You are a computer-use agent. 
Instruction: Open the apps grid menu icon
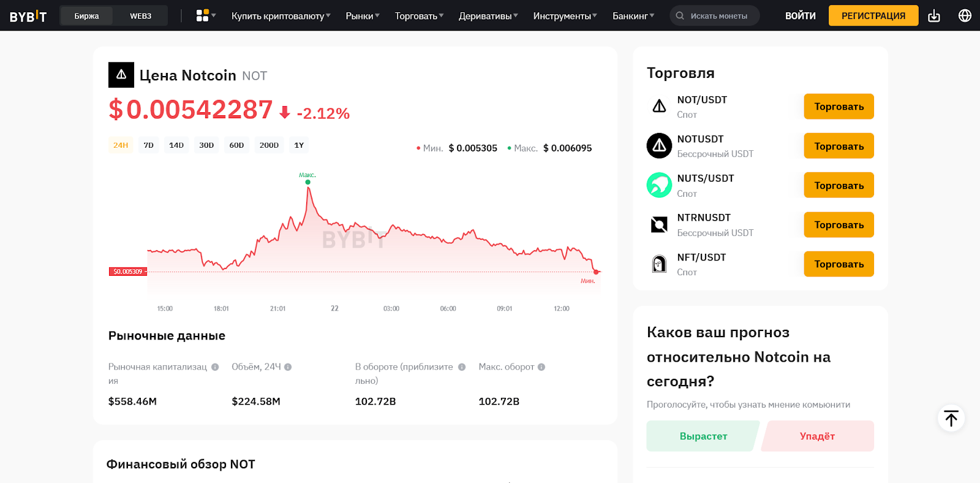pyautogui.click(x=203, y=16)
